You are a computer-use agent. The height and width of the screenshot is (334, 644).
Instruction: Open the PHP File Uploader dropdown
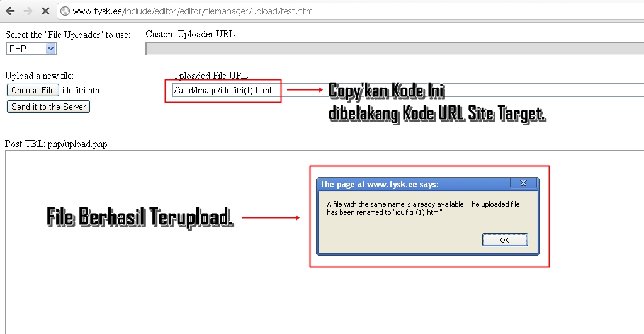pyautogui.click(x=31, y=49)
